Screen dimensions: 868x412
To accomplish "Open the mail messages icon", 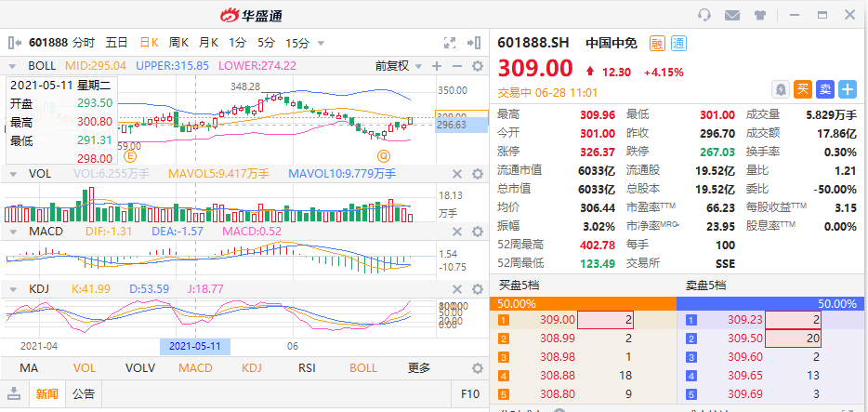I will click(731, 15).
